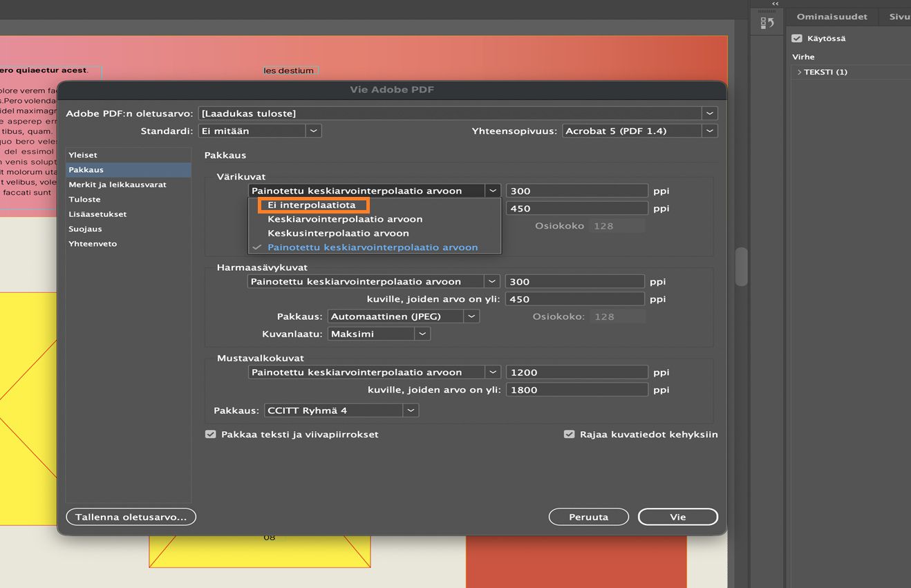Click Harmaasävykuvat 450 ppi threshold field
The height and width of the screenshot is (588, 911).
pyautogui.click(x=575, y=299)
